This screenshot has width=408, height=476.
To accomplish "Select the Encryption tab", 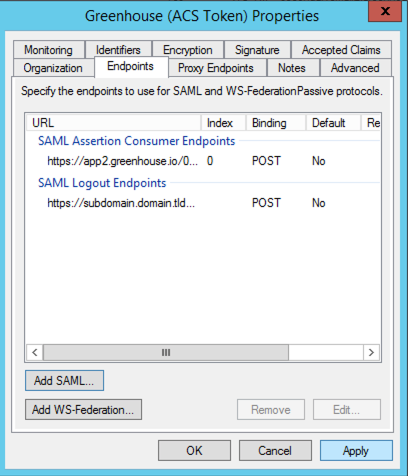I will (188, 50).
